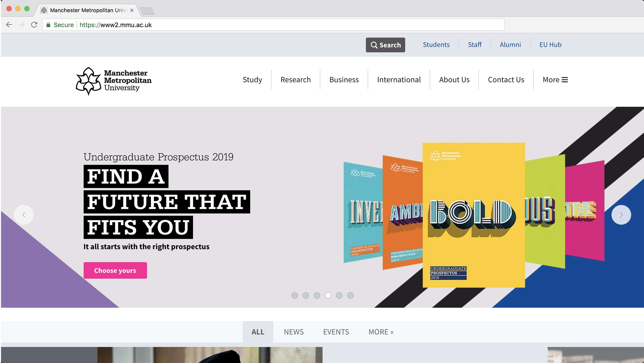Click 'It all starts with the right prospectus' text
The width and height of the screenshot is (644, 363).
[x=146, y=247]
